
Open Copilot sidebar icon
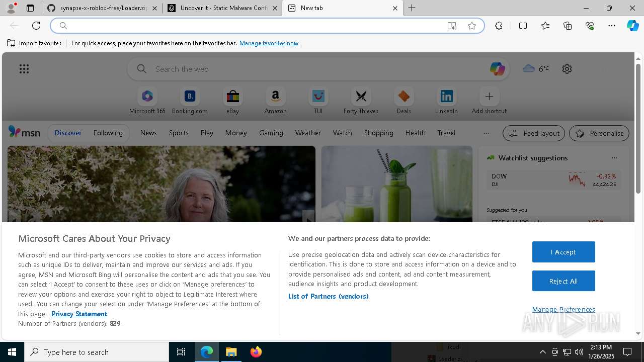coord(632,26)
